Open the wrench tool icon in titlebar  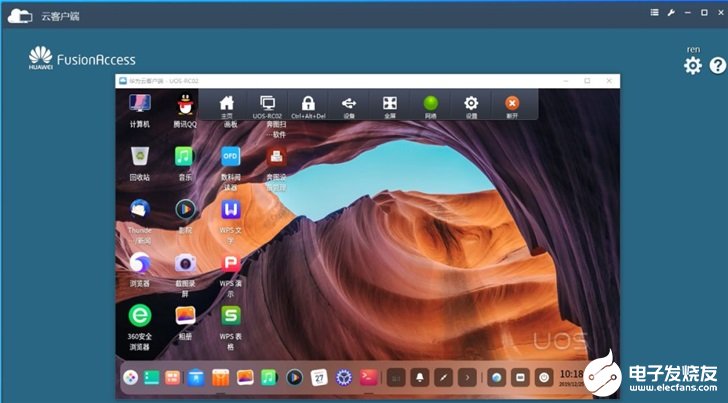tap(671, 13)
